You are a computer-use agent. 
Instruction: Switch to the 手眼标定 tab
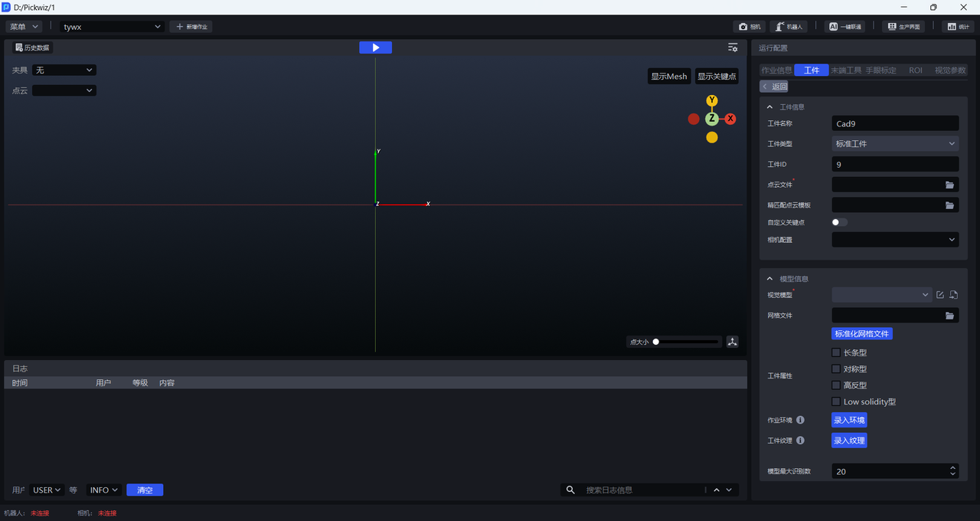pyautogui.click(x=880, y=70)
